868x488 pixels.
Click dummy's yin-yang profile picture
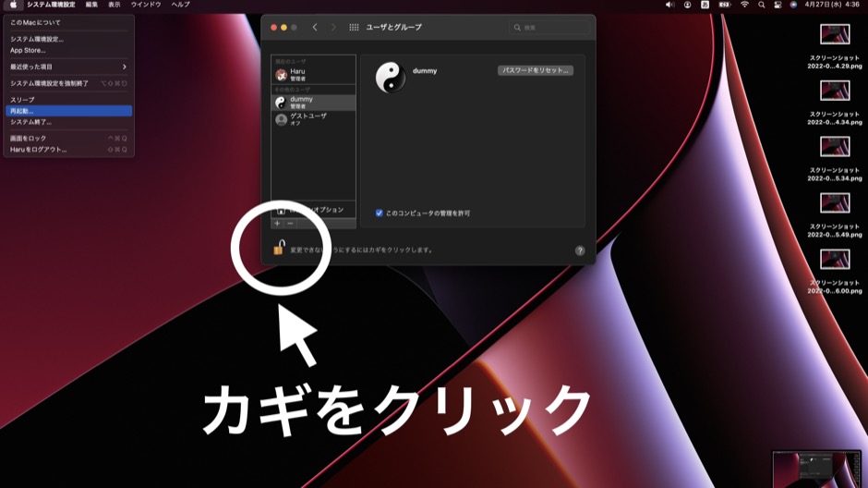391,78
